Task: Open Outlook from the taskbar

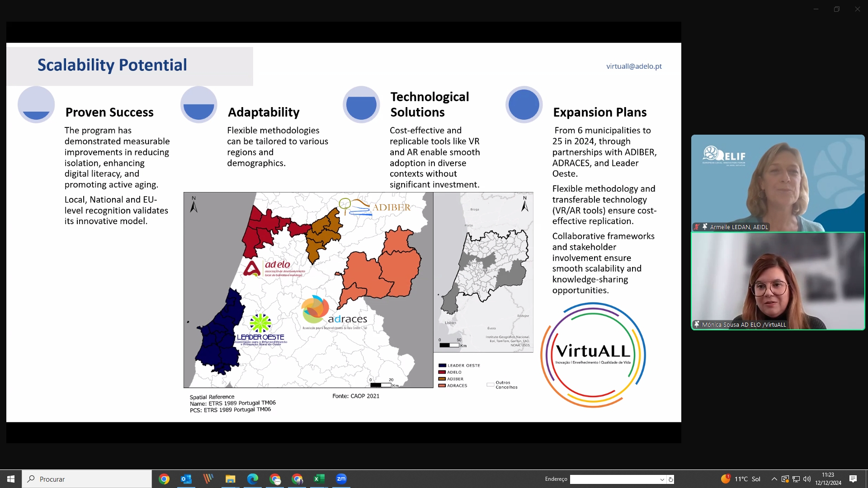Action: tap(186, 479)
